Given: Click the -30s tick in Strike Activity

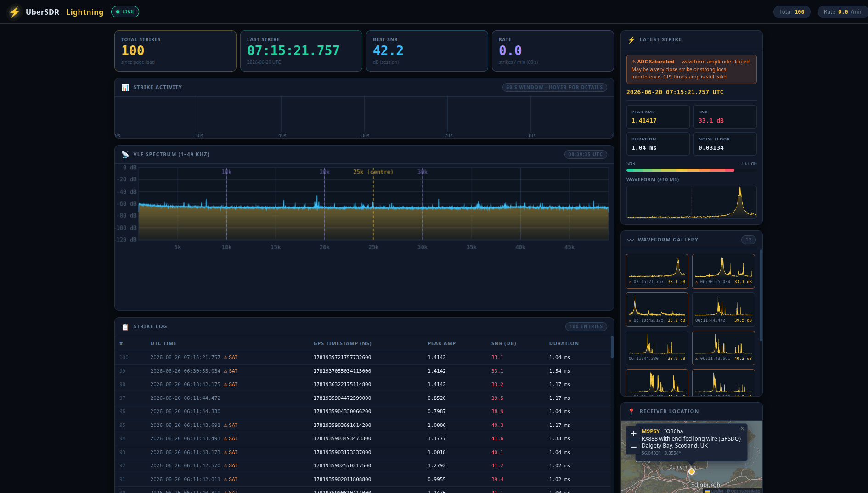Looking at the screenshot, I should click(x=365, y=136).
